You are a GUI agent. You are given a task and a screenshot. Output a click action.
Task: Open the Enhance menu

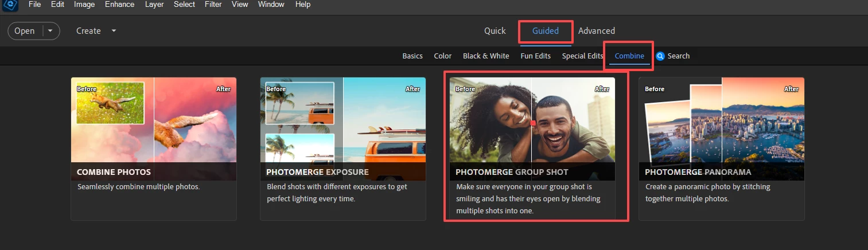click(118, 5)
